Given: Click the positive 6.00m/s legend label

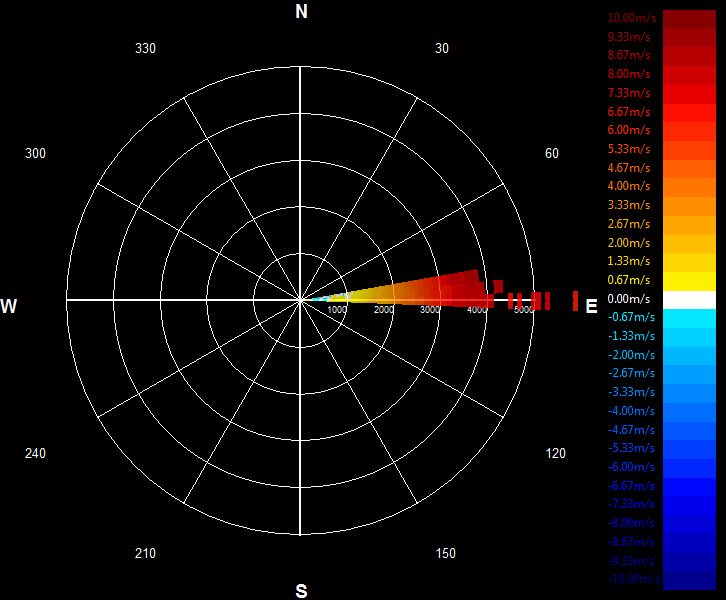Looking at the screenshot, I should [x=629, y=130].
